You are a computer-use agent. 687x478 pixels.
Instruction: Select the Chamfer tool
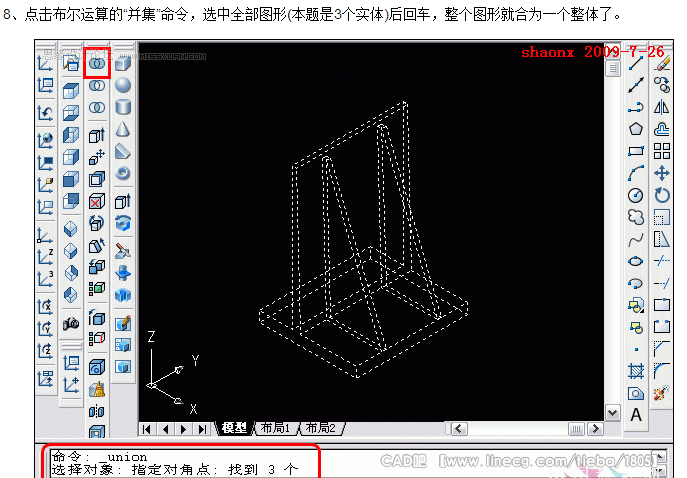click(662, 349)
